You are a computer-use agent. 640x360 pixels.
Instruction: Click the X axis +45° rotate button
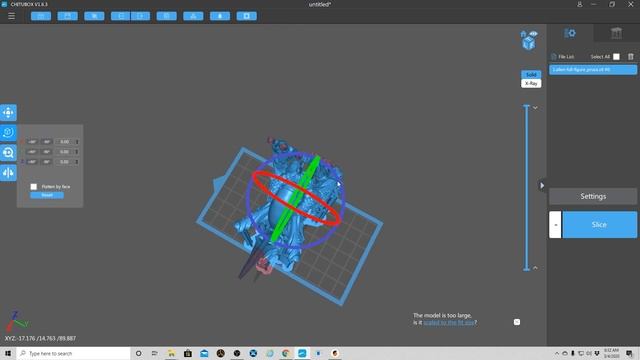[32, 142]
